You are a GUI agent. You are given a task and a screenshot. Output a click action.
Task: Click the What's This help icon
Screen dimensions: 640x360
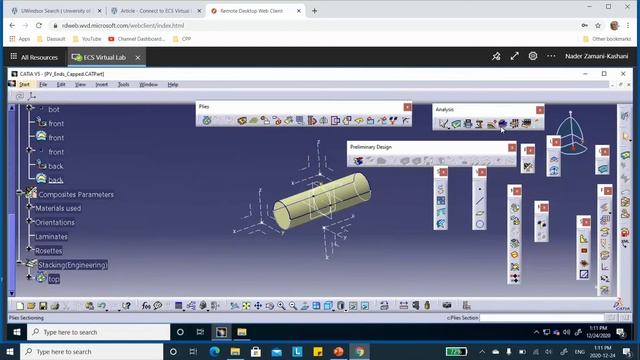point(126,306)
